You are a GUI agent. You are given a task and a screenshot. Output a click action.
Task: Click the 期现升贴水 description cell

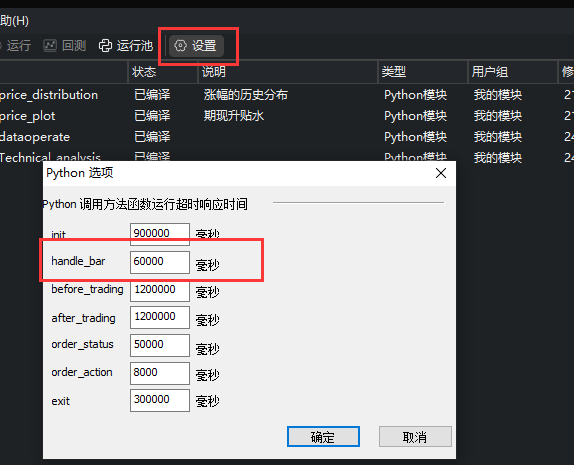point(234,116)
